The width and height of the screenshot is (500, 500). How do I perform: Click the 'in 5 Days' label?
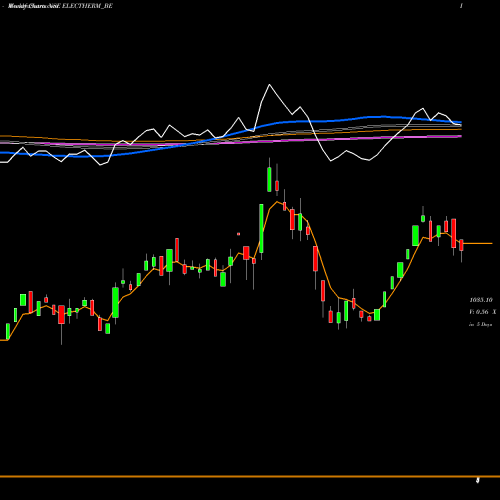coord(480,324)
